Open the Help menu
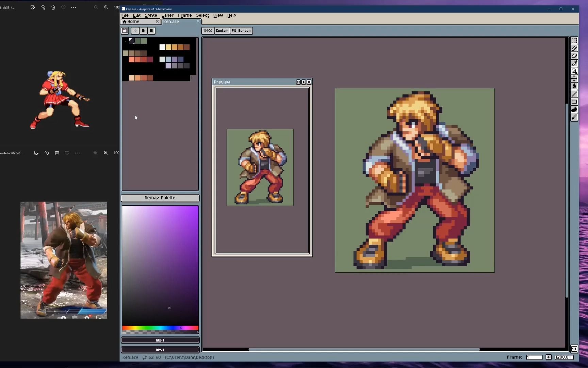Screen dimensions: 588x368 232,15
